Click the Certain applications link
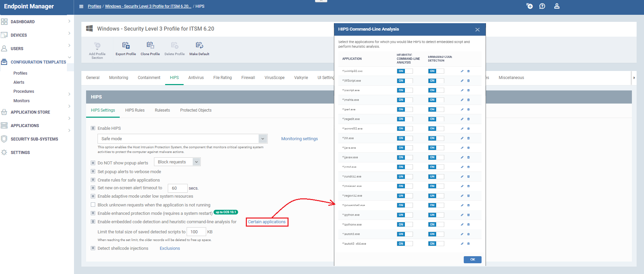This screenshot has width=644, height=274. 267,222
